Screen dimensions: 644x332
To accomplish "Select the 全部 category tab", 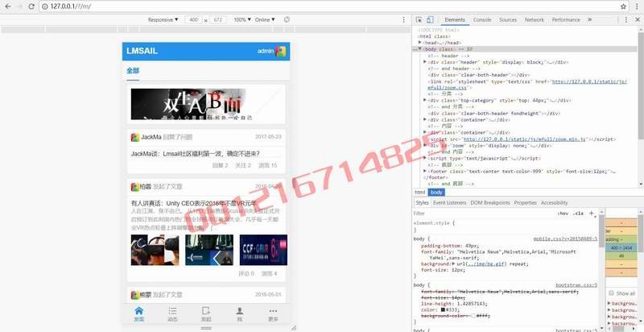I will 133,71.
